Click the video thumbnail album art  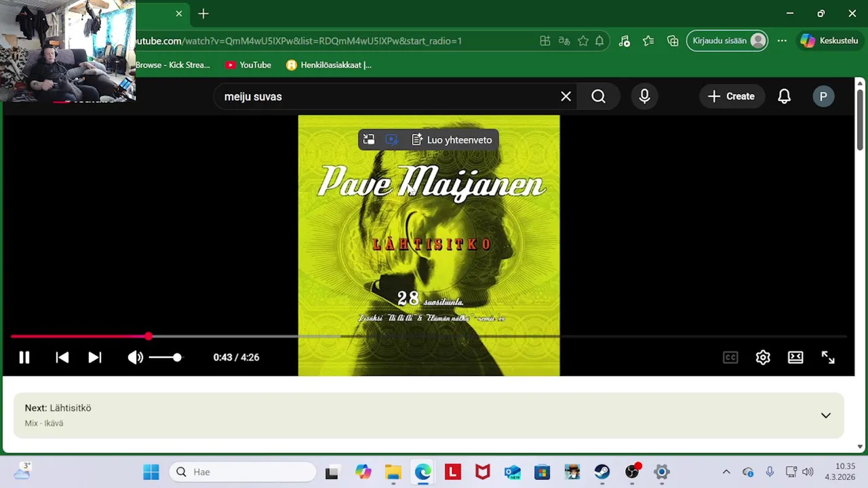(429, 245)
